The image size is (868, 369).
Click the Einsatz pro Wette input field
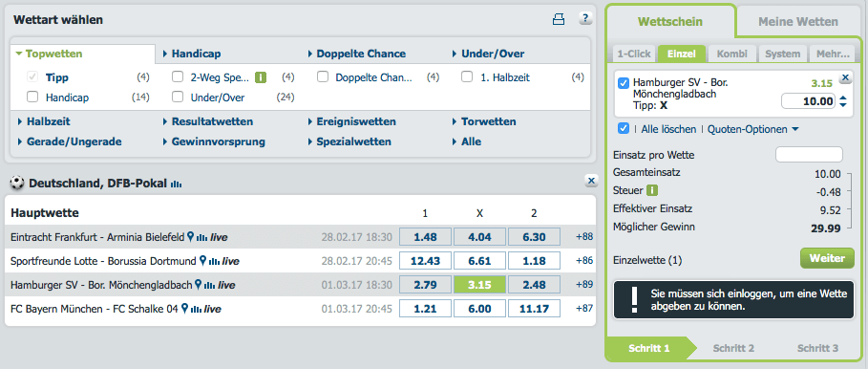pos(810,155)
